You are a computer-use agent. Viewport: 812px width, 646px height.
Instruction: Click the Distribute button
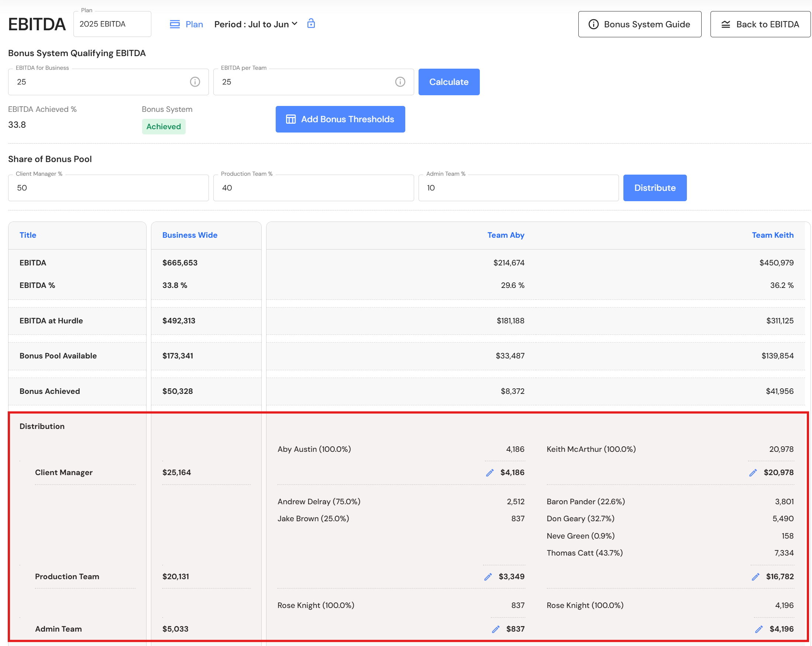[x=654, y=188]
